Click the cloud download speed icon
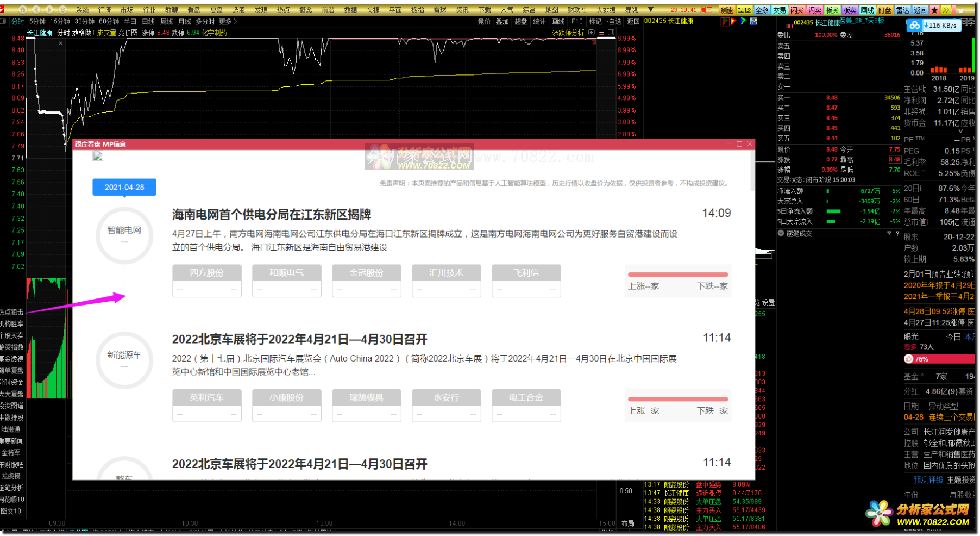980x536 pixels. 915,26
